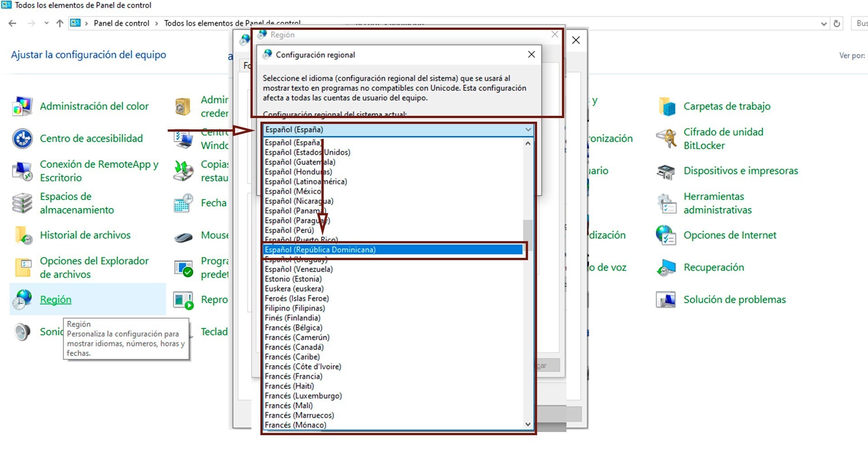Click the Recuperación icon
This screenshot has width=868, height=456.
(x=666, y=268)
